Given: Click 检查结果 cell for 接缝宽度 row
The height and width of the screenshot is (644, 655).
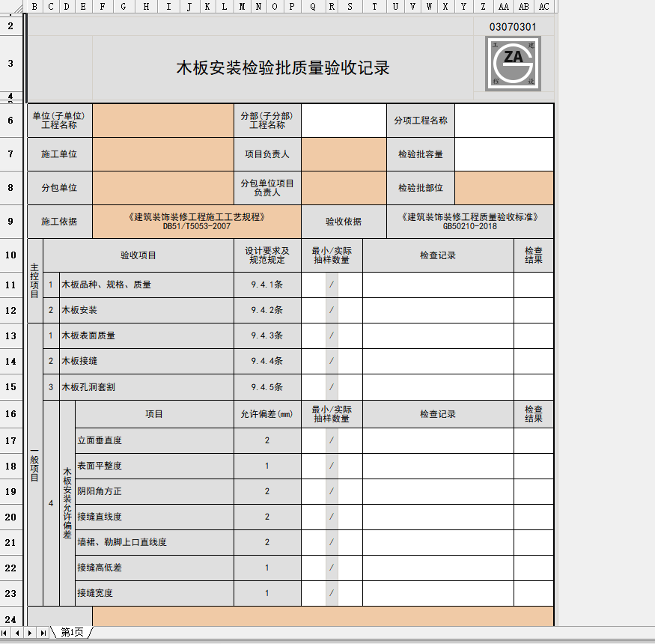Looking at the screenshot, I should point(534,593).
